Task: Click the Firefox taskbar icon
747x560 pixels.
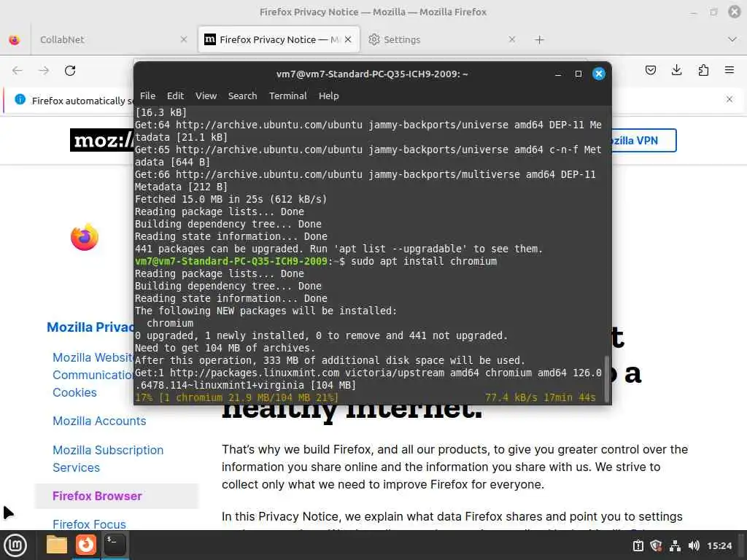Action: (x=86, y=545)
